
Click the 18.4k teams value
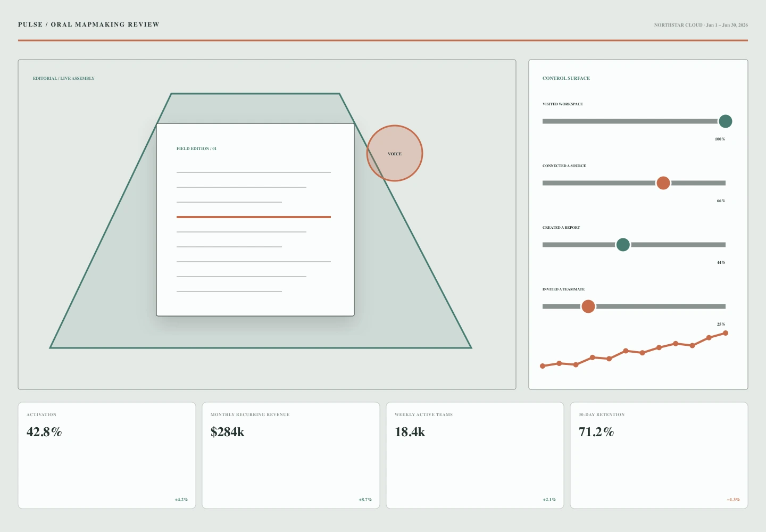(410, 432)
